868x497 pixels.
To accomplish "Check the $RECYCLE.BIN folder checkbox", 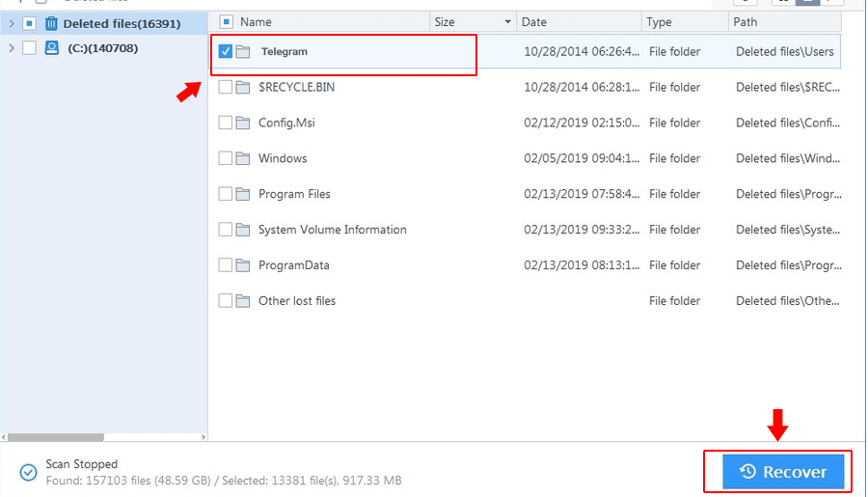I will [226, 87].
